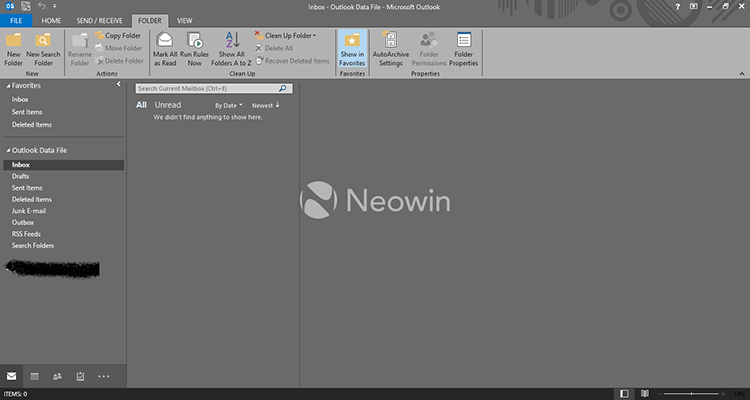Select the FOLDER tab
Image resolution: width=750 pixels, height=400 pixels.
[150, 21]
